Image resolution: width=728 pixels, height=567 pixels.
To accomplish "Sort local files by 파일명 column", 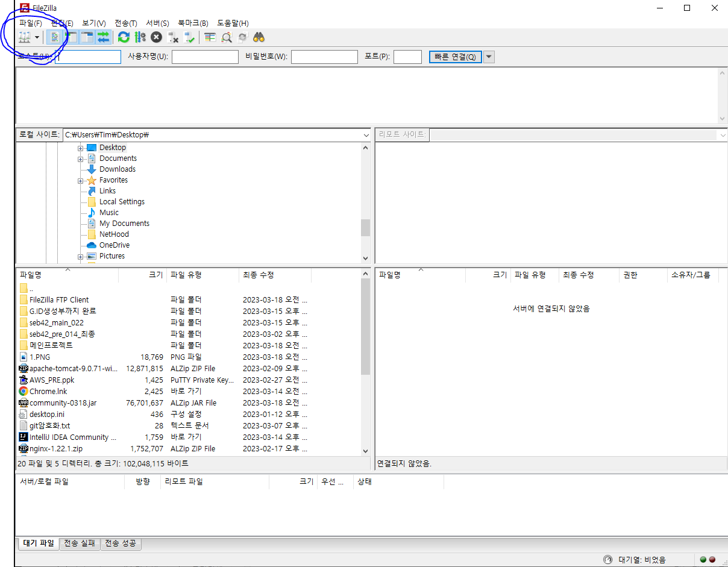I will [67, 275].
